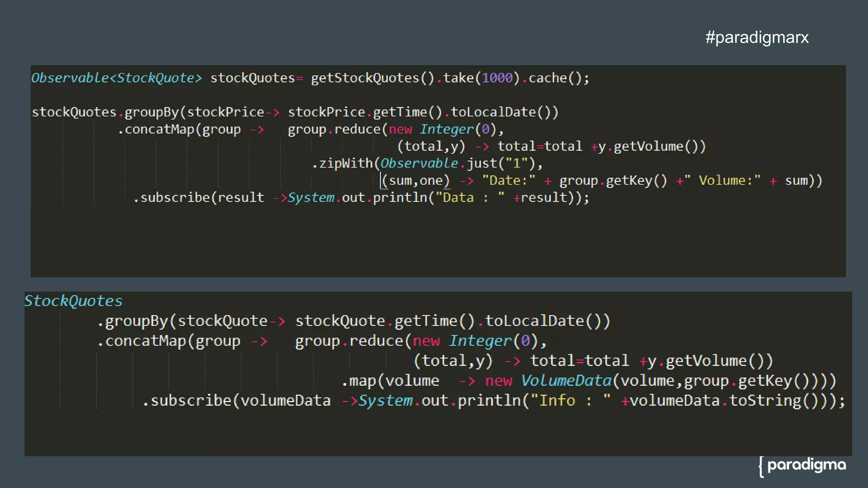Click concatMap in the second code block
The width and height of the screenshot is (868, 488).
click(x=145, y=341)
